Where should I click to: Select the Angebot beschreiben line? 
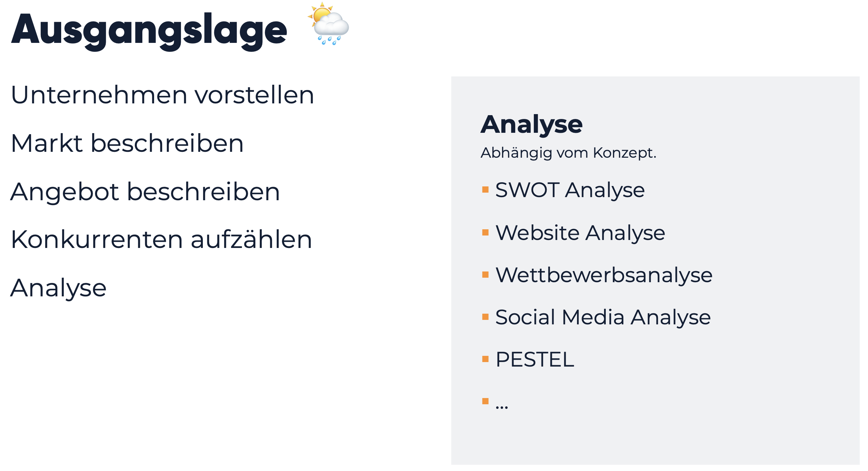coord(145,192)
